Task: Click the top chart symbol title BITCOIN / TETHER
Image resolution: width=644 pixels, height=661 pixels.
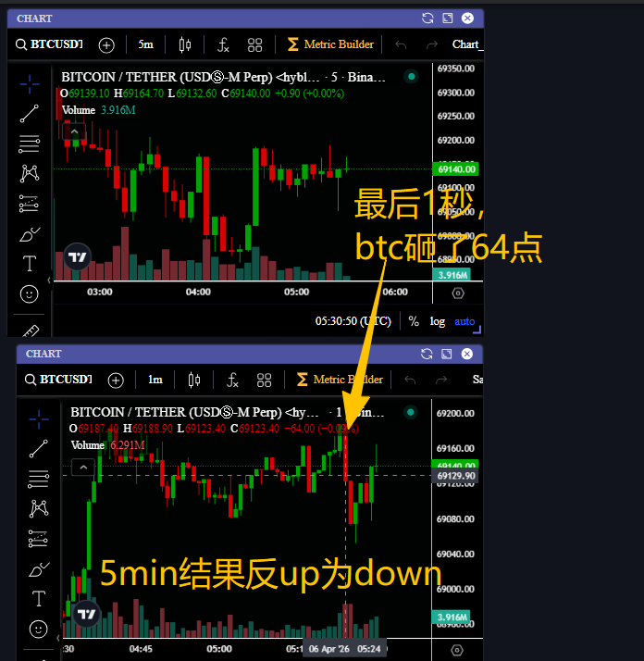Action: point(223,77)
